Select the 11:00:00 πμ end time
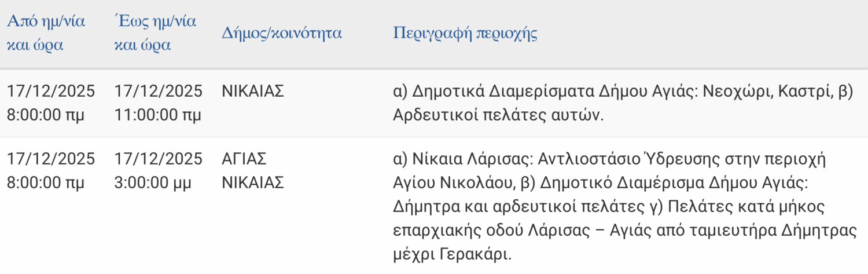The height and width of the screenshot is (274, 868). pyautogui.click(x=158, y=115)
